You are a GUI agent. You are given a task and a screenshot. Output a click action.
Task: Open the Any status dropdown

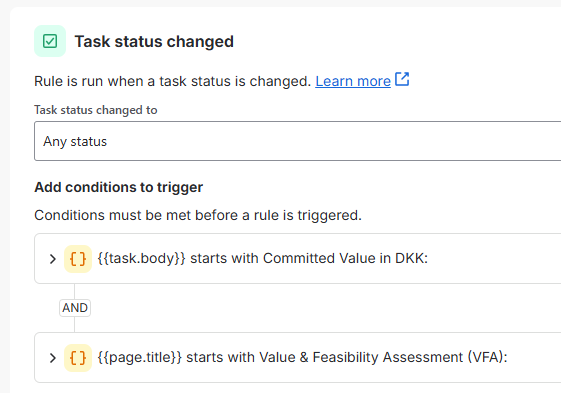click(298, 141)
